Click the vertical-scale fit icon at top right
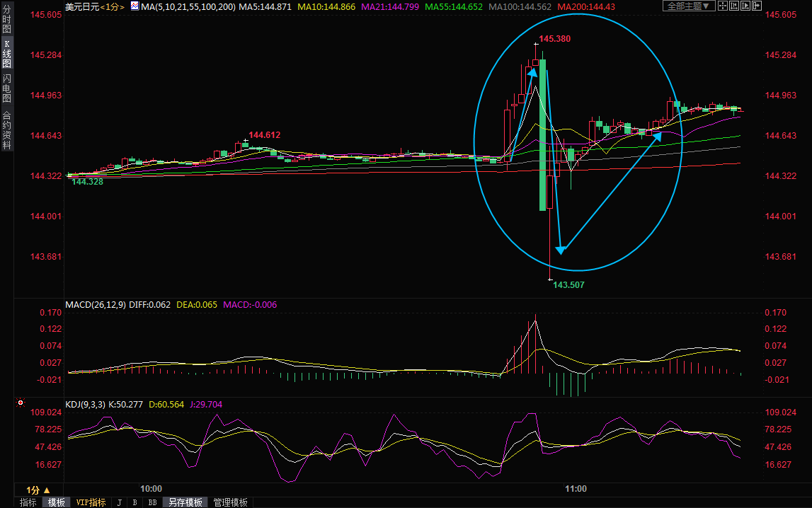This screenshot has height=508, width=812. tap(736, 6)
